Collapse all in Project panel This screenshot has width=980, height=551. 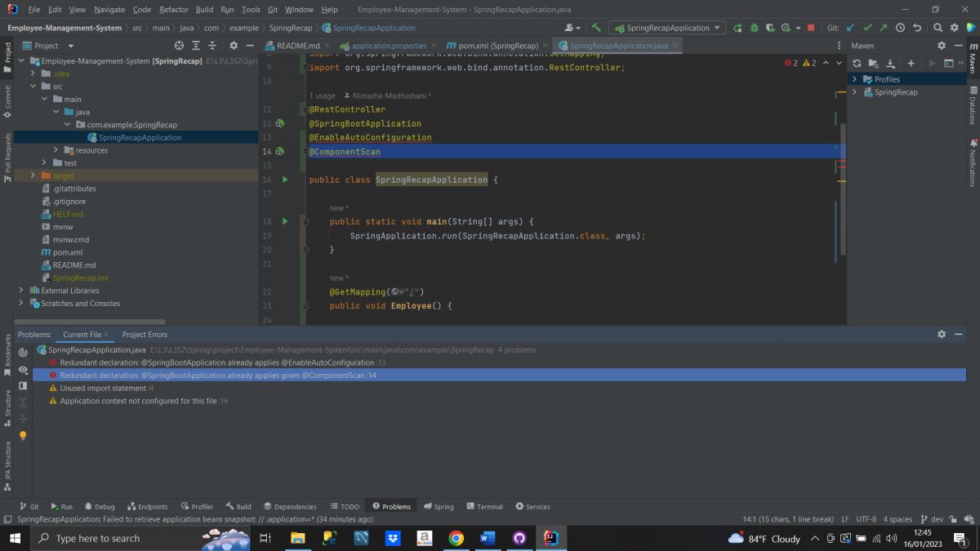pos(212,46)
